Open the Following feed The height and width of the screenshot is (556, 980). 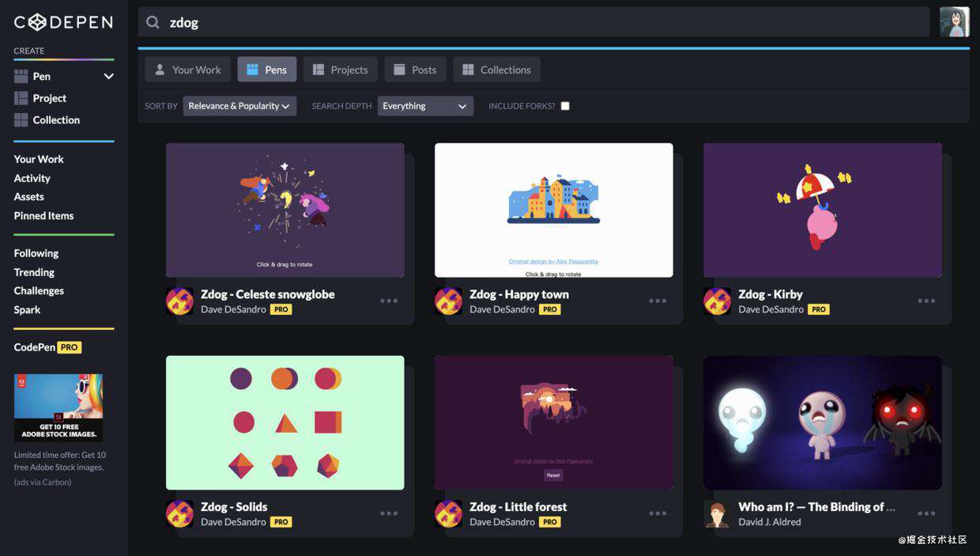tap(36, 253)
